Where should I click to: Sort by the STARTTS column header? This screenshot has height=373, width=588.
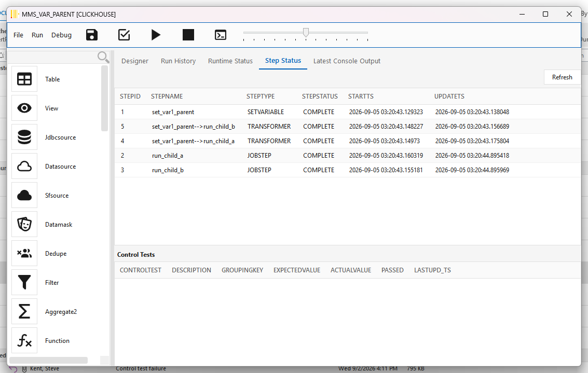tap(361, 96)
